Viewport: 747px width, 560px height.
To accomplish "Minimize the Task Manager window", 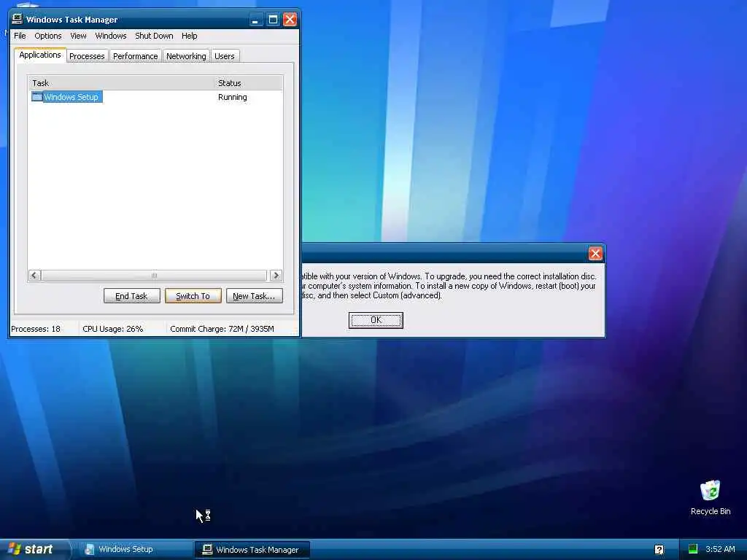I will click(256, 20).
